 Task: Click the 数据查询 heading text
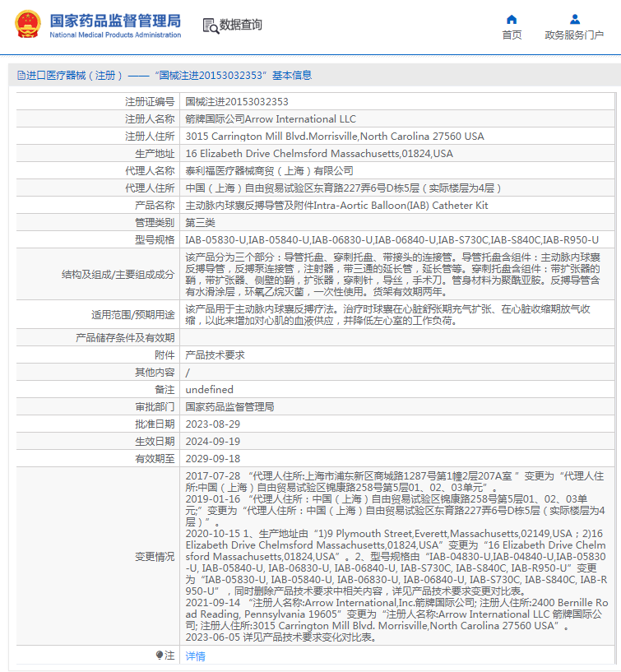pyautogui.click(x=241, y=25)
